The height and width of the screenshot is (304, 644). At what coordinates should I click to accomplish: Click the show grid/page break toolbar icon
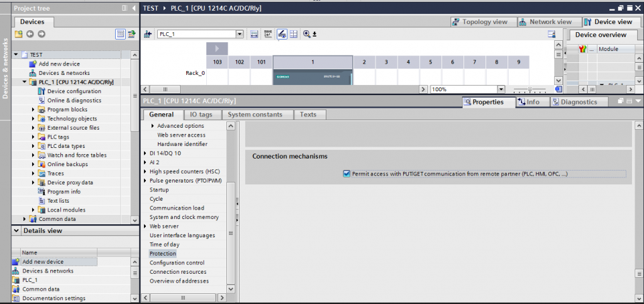click(293, 34)
